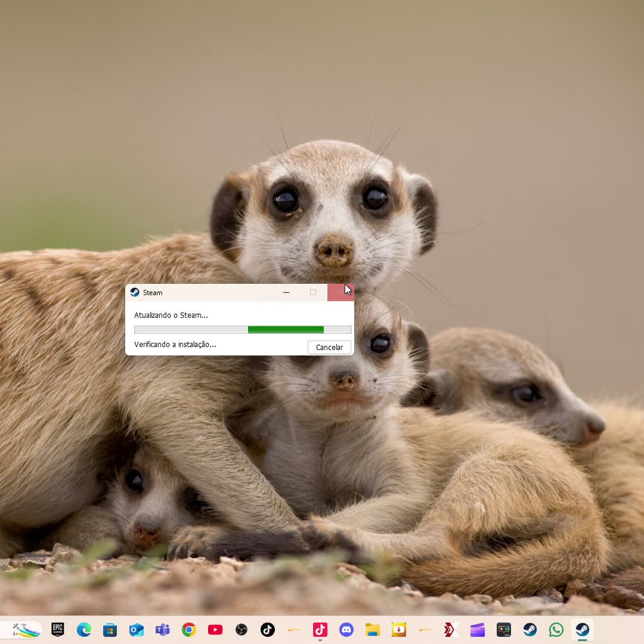Launch Microsoft Edge from the taskbar
Screen dimensions: 644x644
click(84, 630)
